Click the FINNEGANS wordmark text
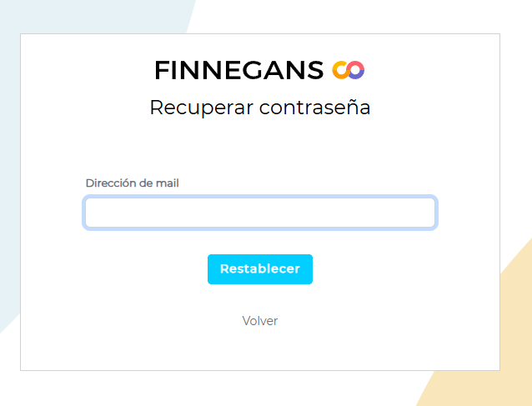 coord(238,71)
